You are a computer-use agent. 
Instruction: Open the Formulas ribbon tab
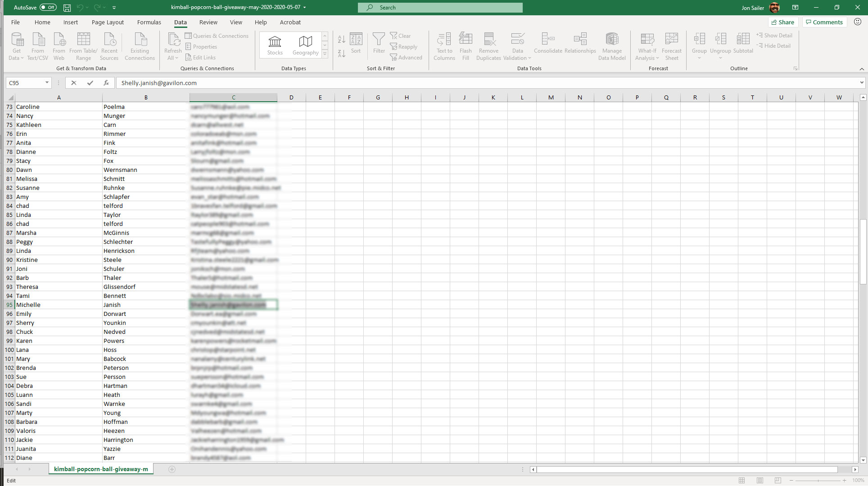[x=149, y=22]
